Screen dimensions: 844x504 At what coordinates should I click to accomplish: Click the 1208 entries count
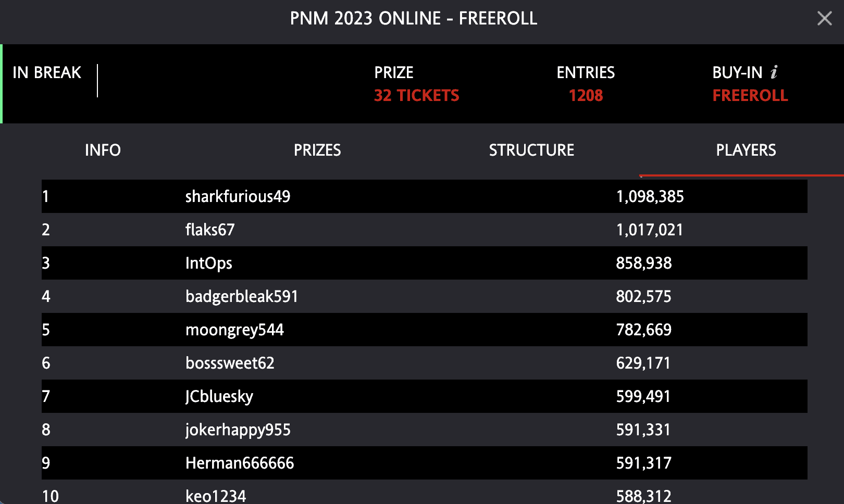point(586,95)
